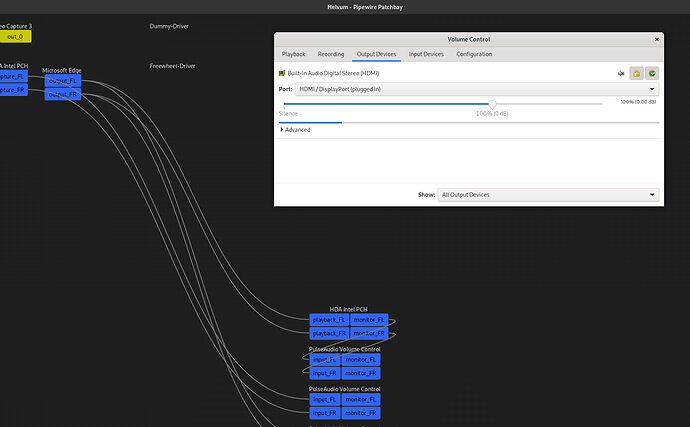The height and width of the screenshot is (427, 690).
Task: Close the Volume Control window
Action: coord(657,40)
